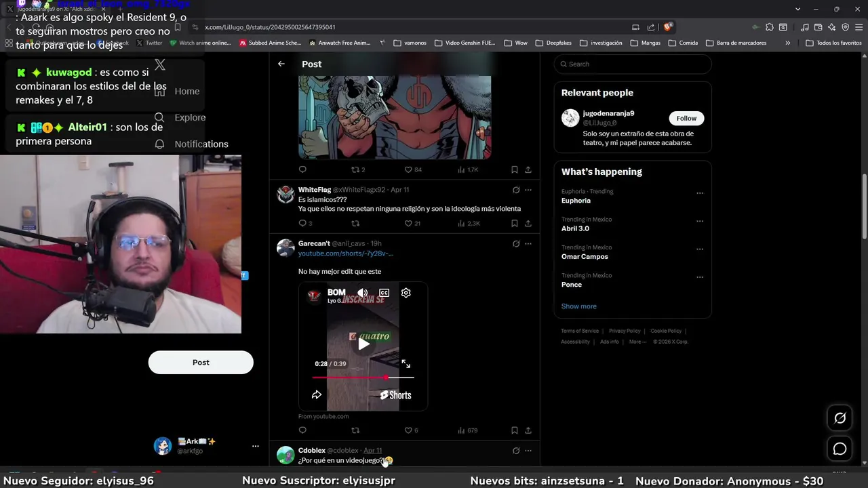This screenshot has height=488, width=868.
Task: Open Terms of Service footer link
Action: click(580, 331)
